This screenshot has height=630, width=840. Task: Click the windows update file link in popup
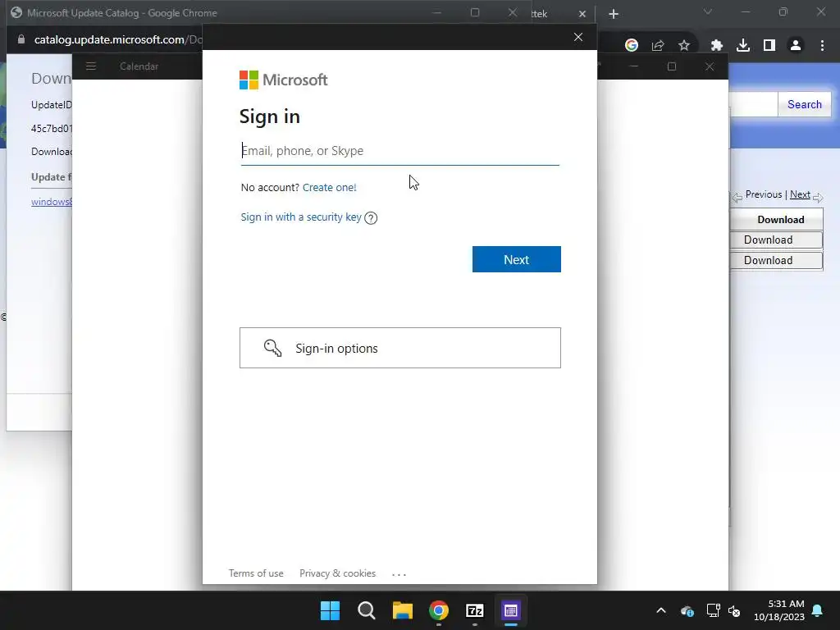tap(52, 202)
